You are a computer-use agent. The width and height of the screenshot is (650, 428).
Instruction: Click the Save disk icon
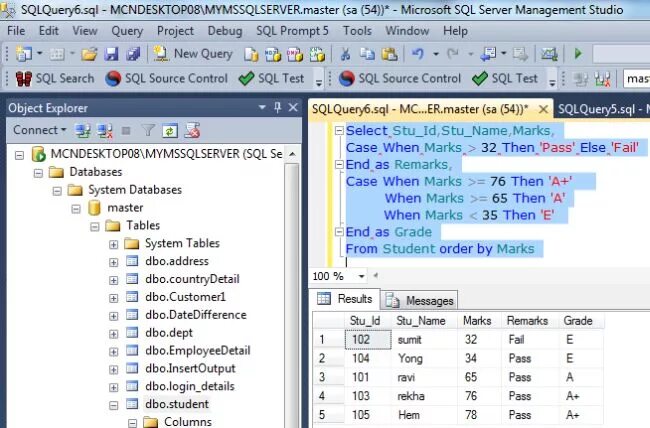point(111,54)
